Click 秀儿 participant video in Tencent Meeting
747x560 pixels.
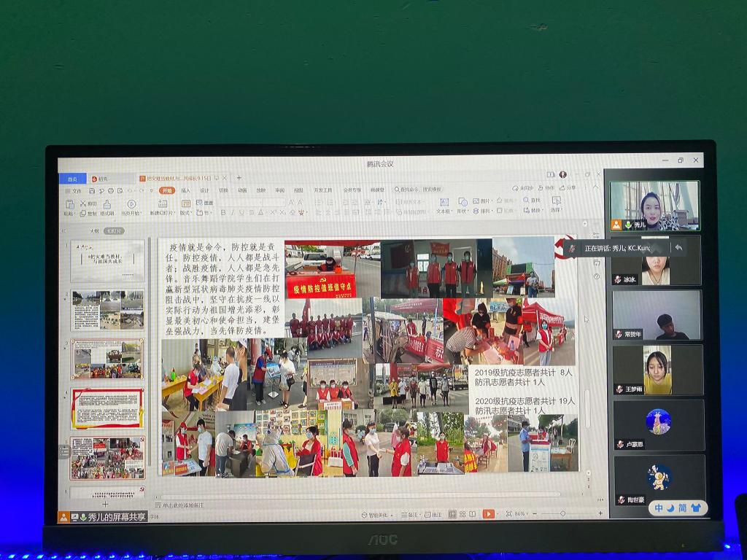(x=654, y=205)
